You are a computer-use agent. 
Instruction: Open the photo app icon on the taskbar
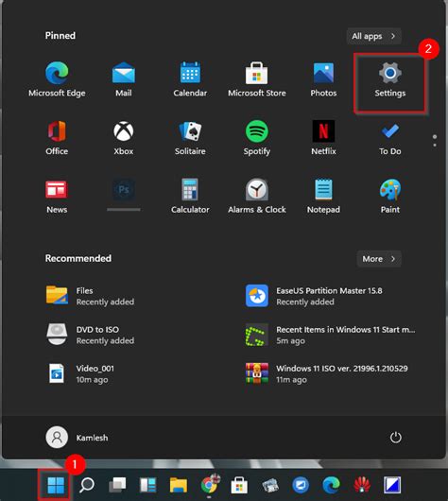point(270,485)
